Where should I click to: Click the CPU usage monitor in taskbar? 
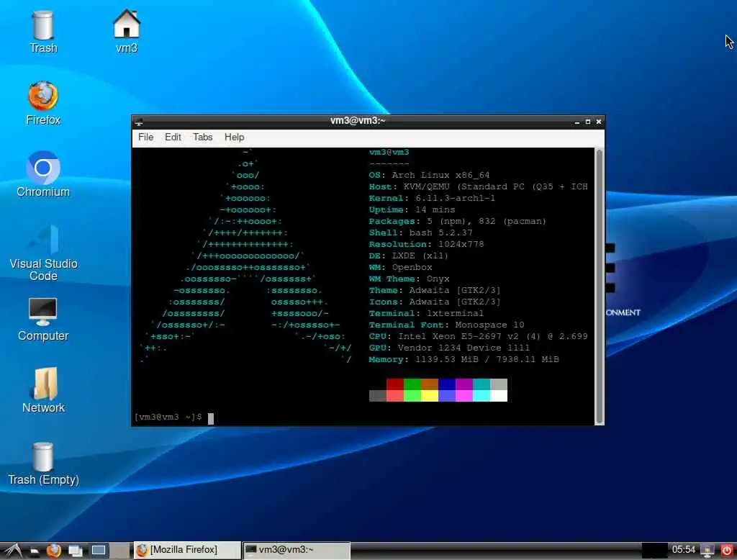click(x=654, y=550)
